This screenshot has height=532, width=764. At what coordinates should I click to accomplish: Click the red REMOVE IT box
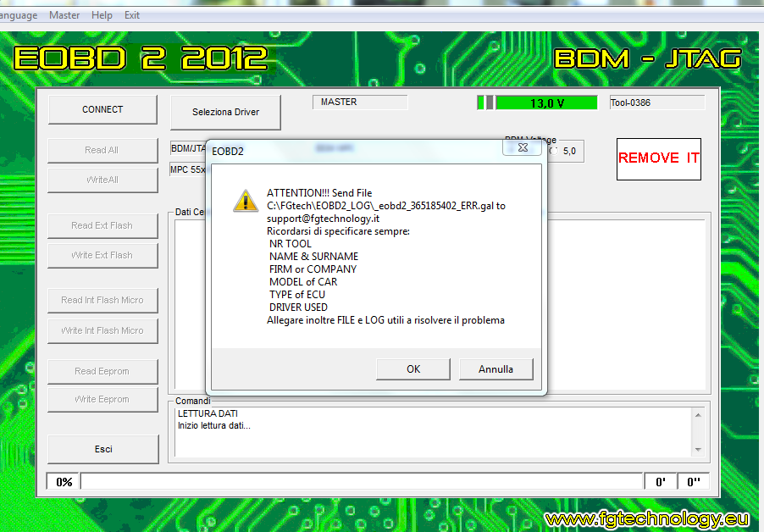(659, 158)
